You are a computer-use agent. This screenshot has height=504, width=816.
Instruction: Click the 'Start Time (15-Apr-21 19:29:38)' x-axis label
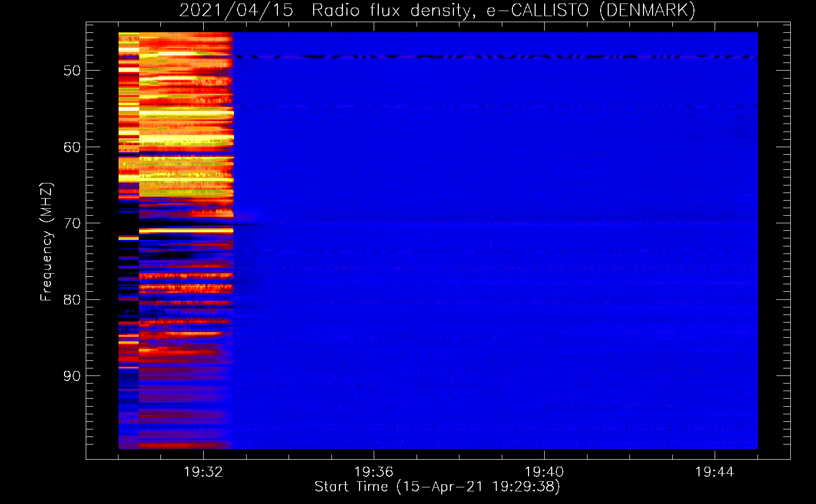[437, 487]
